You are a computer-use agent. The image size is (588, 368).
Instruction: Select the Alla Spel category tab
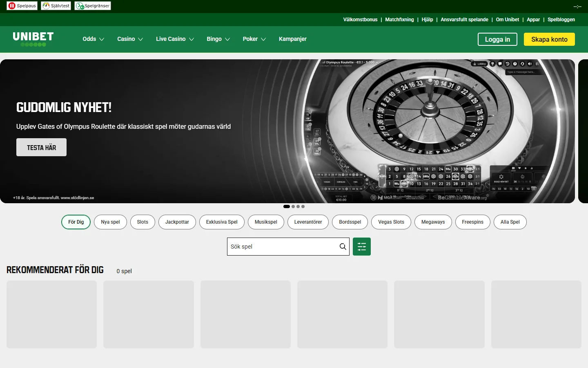point(510,222)
